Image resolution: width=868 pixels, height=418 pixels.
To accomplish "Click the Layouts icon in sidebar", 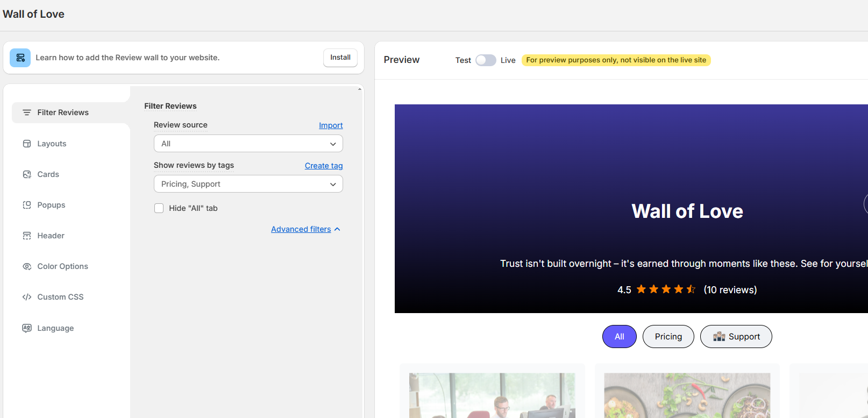I will [27, 144].
